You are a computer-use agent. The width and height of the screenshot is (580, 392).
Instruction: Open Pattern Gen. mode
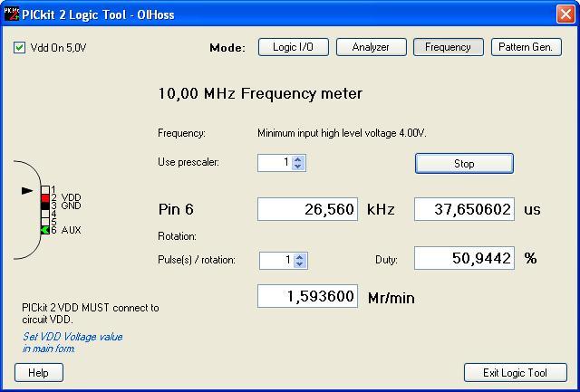click(x=526, y=47)
